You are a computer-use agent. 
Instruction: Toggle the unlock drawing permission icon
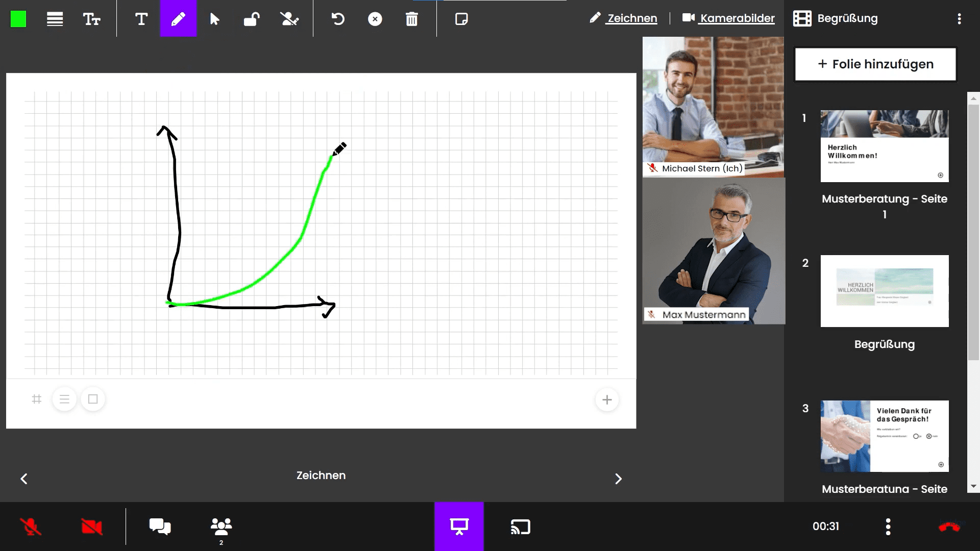[x=252, y=19]
